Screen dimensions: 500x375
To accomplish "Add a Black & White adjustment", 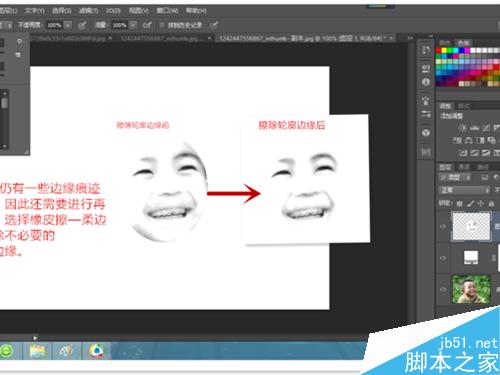I will (x=480, y=140).
